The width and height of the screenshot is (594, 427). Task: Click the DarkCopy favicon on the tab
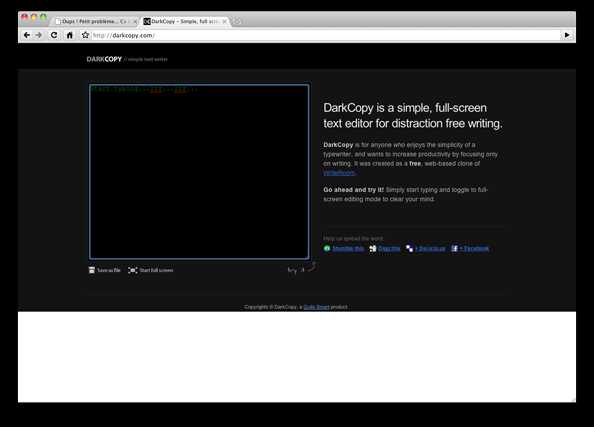click(147, 22)
